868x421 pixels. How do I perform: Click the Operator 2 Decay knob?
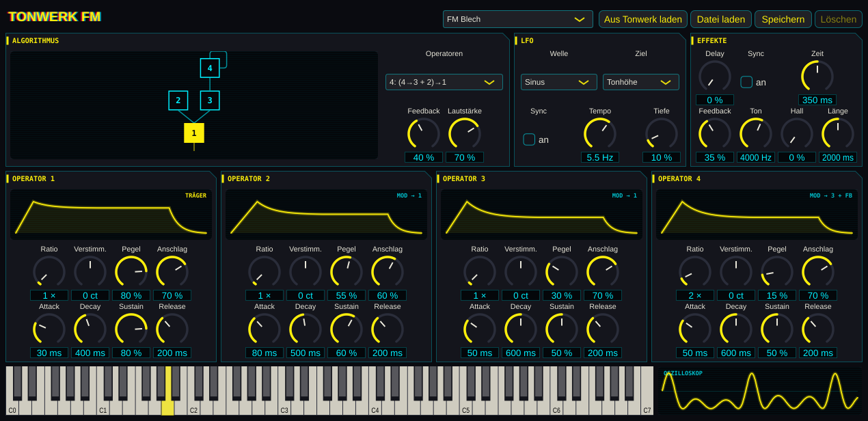click(x=306, y=329)
